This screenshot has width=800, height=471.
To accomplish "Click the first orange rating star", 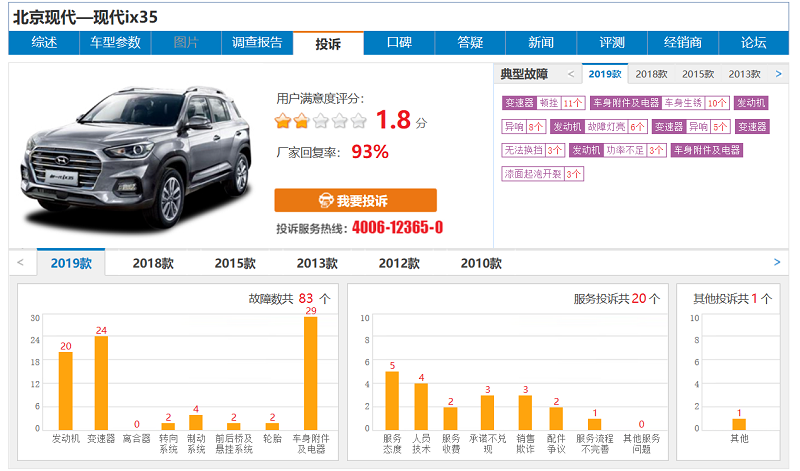I will coord(282,121).
